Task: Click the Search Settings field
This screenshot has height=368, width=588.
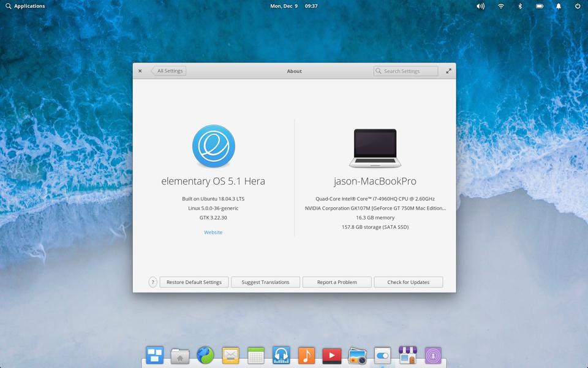Action: (x=406, y=71)
